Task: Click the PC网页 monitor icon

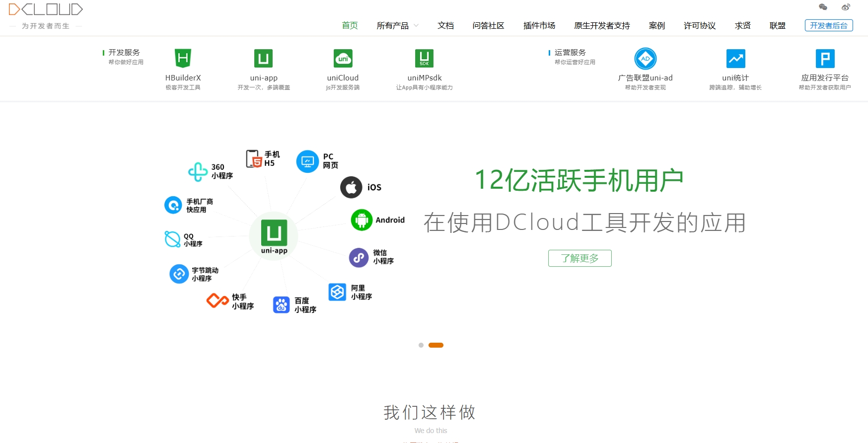Action: click(307, 161)
